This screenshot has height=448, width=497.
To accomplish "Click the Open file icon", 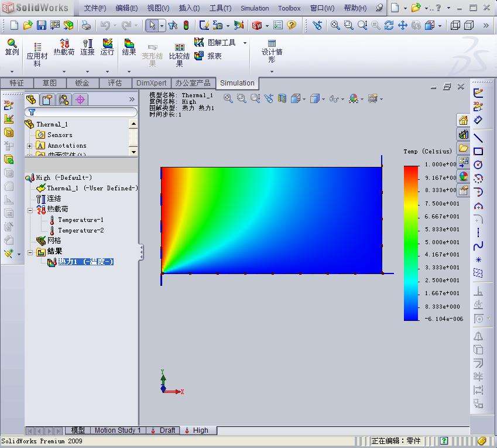I will click(28, 25).
